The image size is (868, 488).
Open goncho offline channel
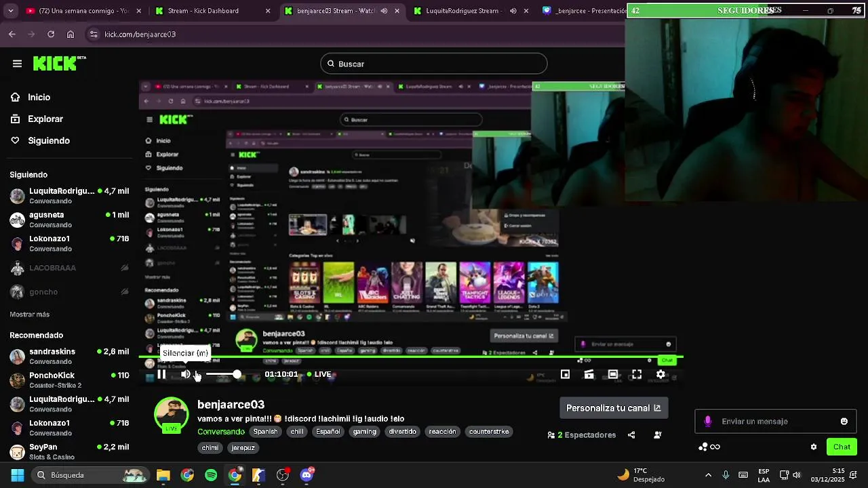coord(69,291)
